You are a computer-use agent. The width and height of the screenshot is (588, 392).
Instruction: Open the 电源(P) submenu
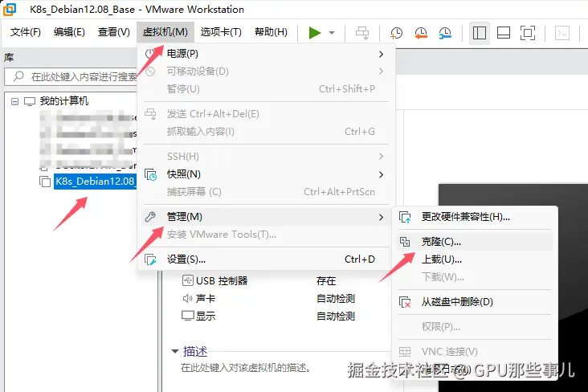(266, 54)
